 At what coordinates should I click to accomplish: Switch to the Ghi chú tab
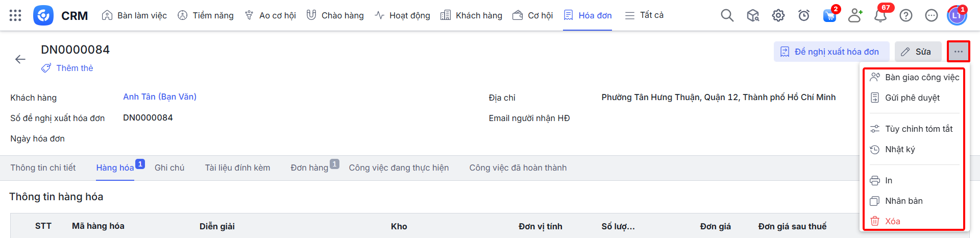[x=169, y=168]
